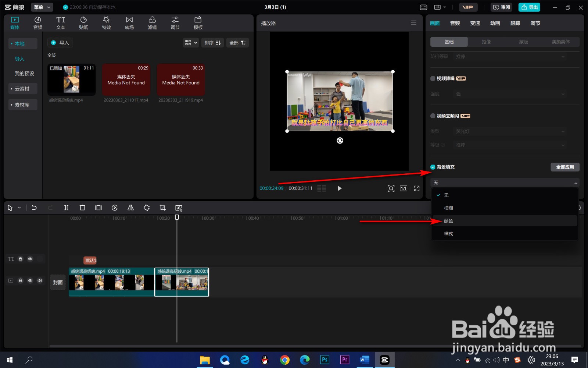Click the timeline playhead marker
Screen dimensions: 588x368
pos(177,217)
